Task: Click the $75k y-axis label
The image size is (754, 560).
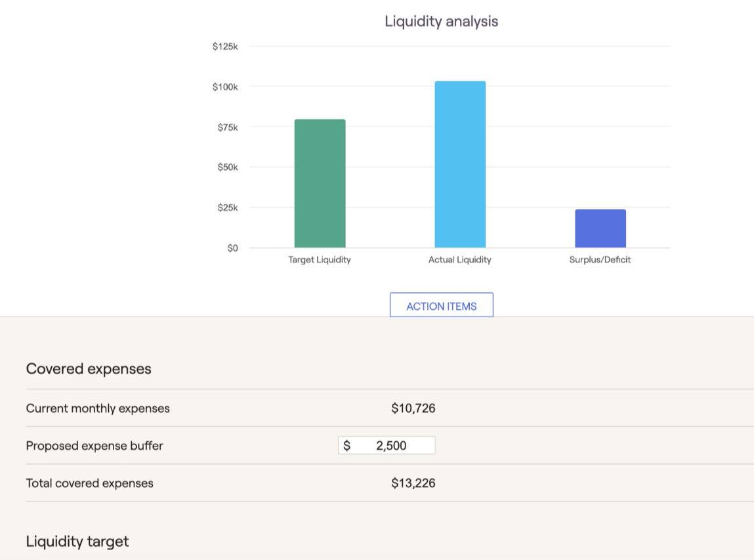Action: coord(227,127)
